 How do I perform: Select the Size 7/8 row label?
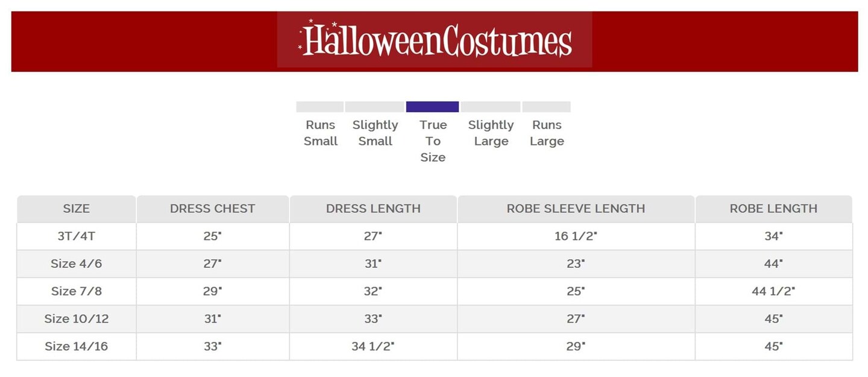tap(76, 291)
